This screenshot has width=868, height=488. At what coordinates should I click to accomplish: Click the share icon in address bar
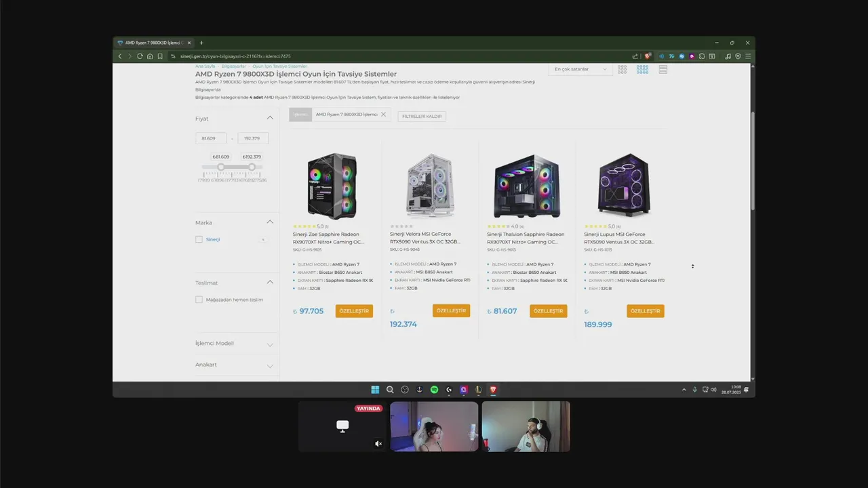click(635, 56)
